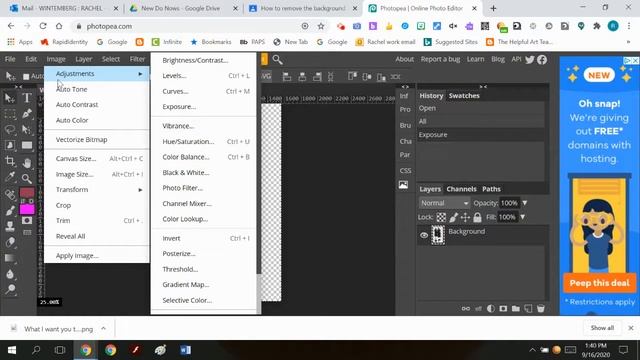Select the Rectangle Select tool

(10, 114)
